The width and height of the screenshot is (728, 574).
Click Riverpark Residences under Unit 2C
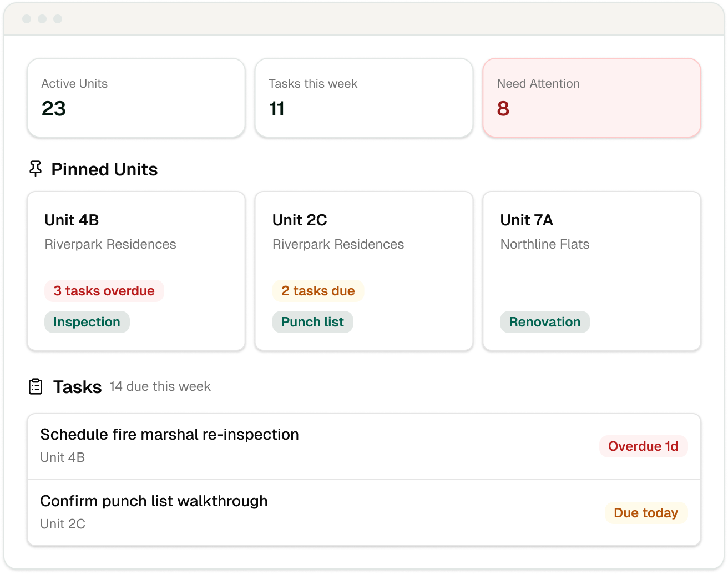338,244
